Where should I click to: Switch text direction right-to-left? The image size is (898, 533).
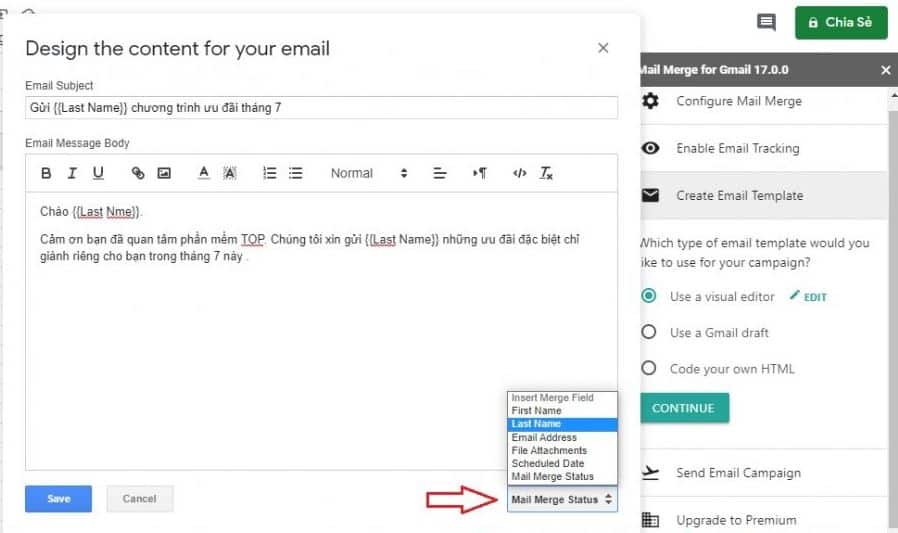tap(480, 173)
